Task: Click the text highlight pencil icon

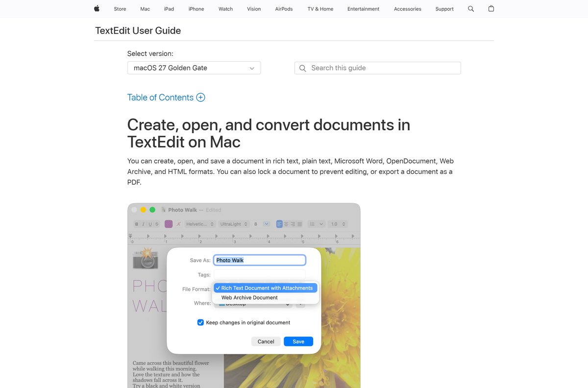Action: click(178, 224)
